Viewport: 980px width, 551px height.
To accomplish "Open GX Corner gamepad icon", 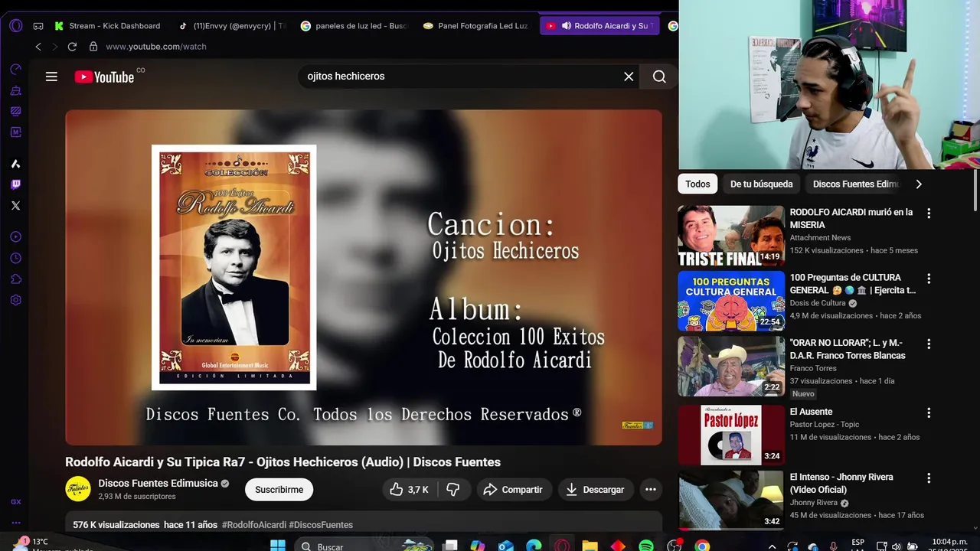I will tap(38, 26).
